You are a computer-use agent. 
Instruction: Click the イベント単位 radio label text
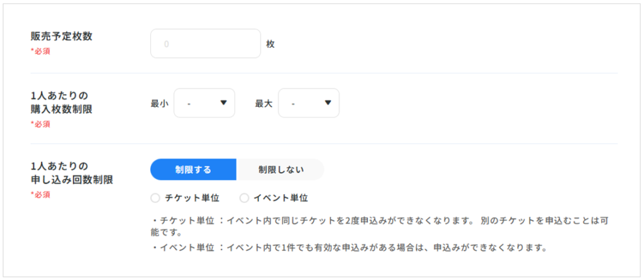[280, 198]
